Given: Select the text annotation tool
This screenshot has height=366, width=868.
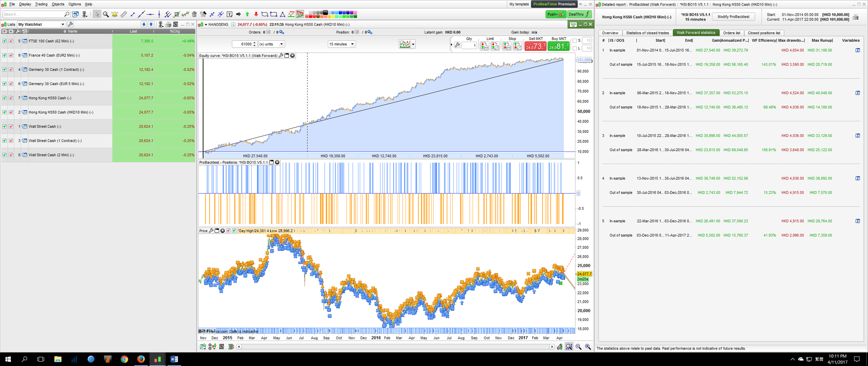Looking at the screenshot, I should tap(230, 14).
